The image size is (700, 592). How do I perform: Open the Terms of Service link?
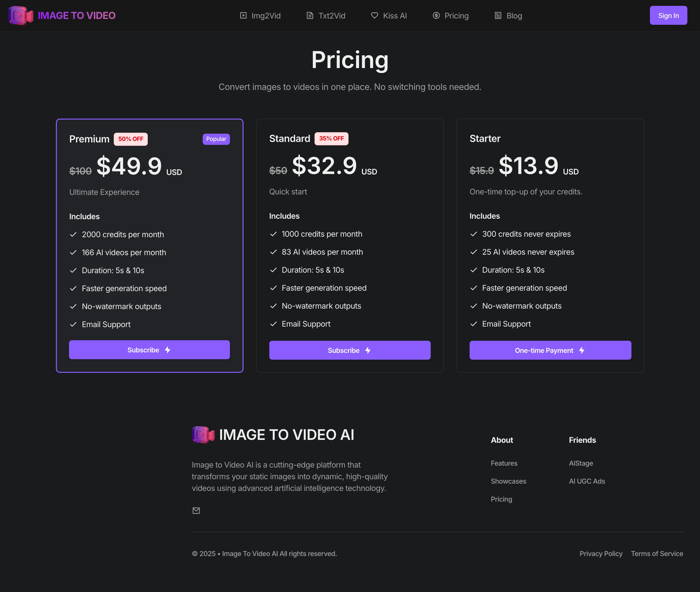pyautogui.click(x=657, y=554)
